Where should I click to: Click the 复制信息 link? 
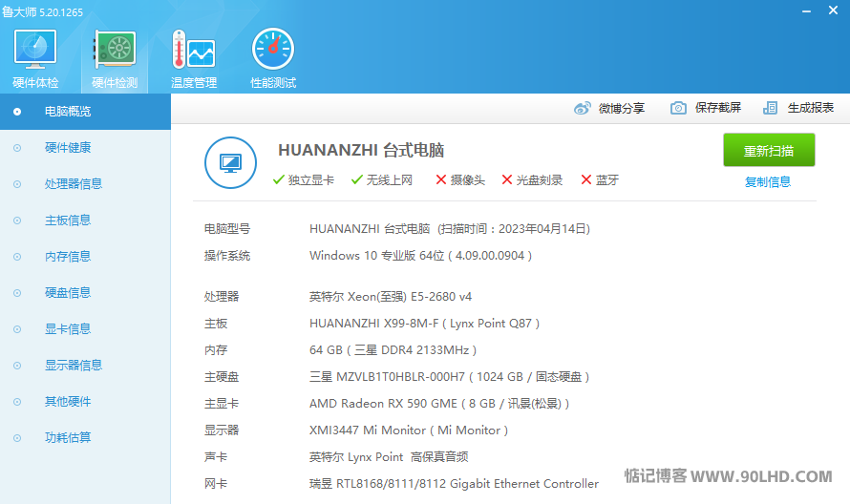[768, 182]
